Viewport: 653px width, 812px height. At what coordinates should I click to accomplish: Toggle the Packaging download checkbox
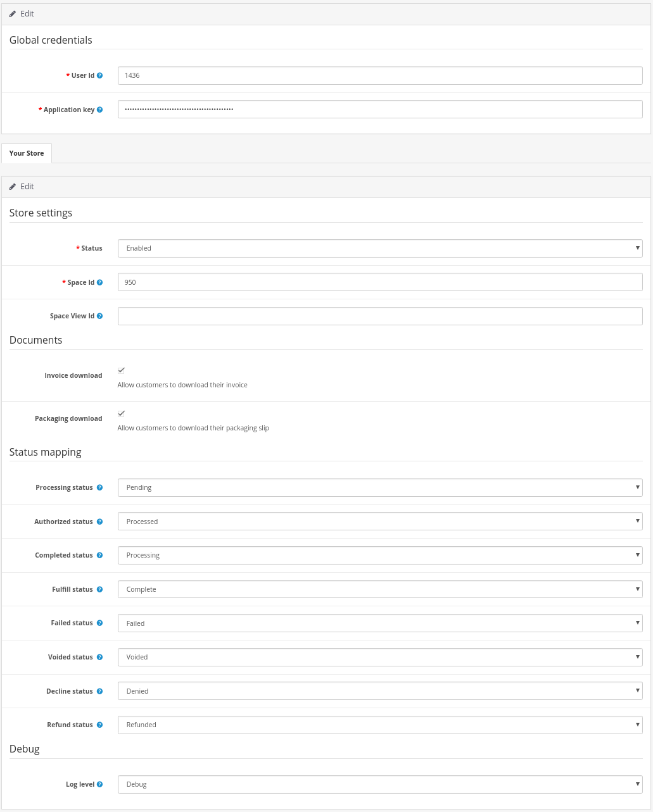point(122,413)
